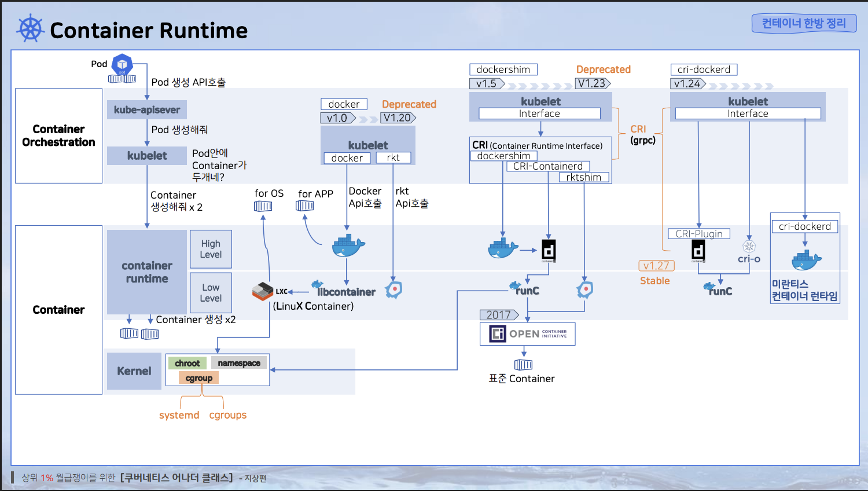Viewport: 868px width, 491px height.
Task: Select the Docker whale below cri-dockerd box
Action: pyautogui.click(x=806, y=260)
